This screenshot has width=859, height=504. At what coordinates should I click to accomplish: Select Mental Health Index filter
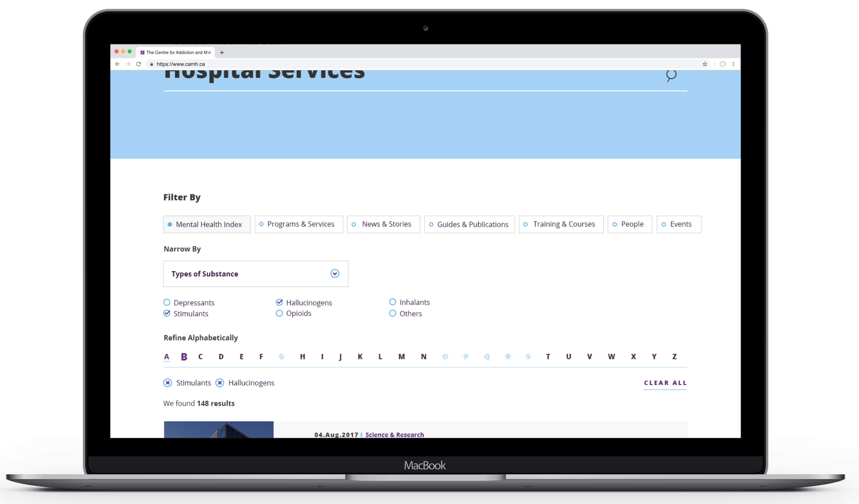pyautogui.click(x=207, y=224)
